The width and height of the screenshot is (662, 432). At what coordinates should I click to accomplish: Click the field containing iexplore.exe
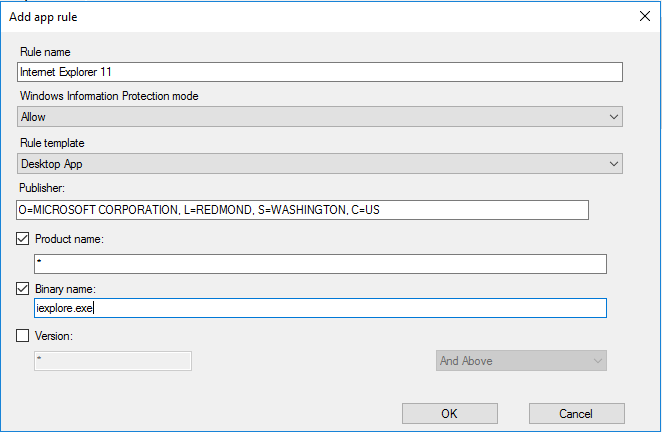[320, 308]
